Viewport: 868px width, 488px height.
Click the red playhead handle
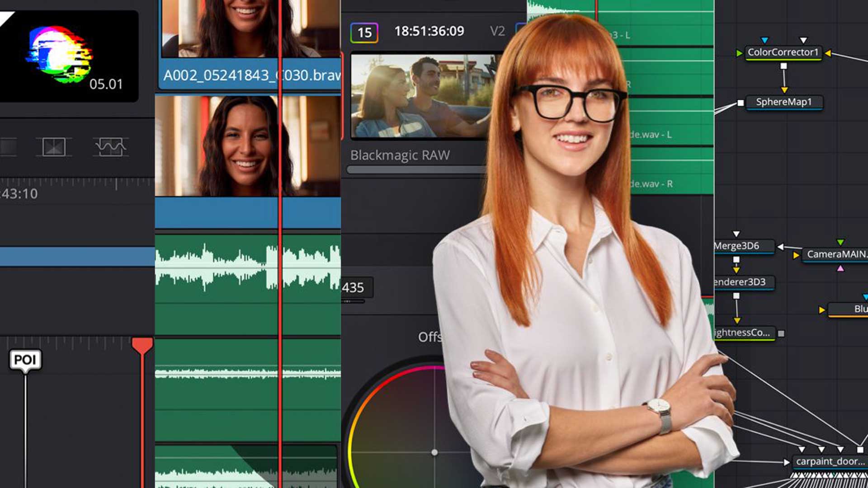[x=142, y=345]
